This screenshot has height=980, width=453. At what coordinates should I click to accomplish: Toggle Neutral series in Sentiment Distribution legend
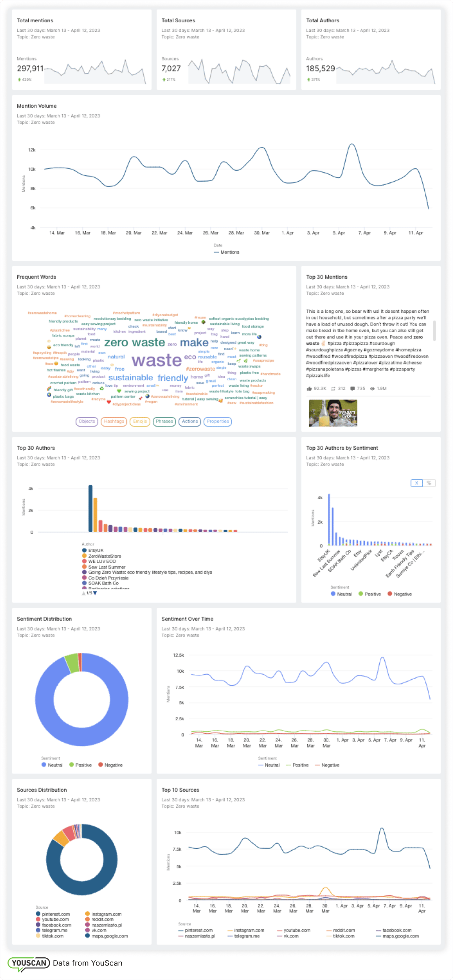point(44,765)
